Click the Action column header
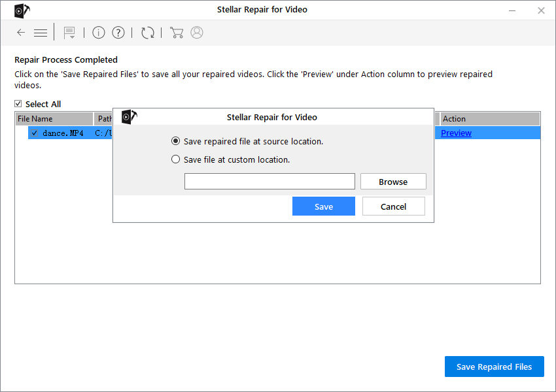 point(490,119)
